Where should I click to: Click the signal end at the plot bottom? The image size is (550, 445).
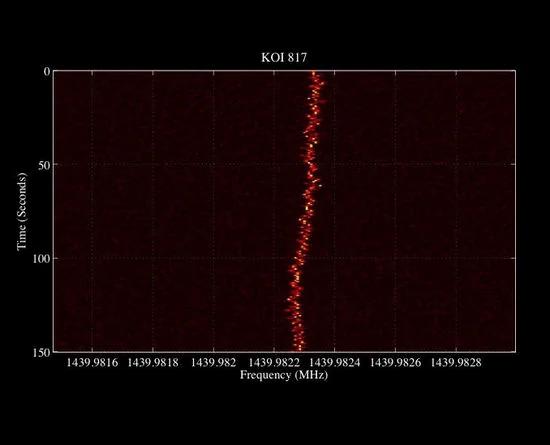tap(299, 348)
